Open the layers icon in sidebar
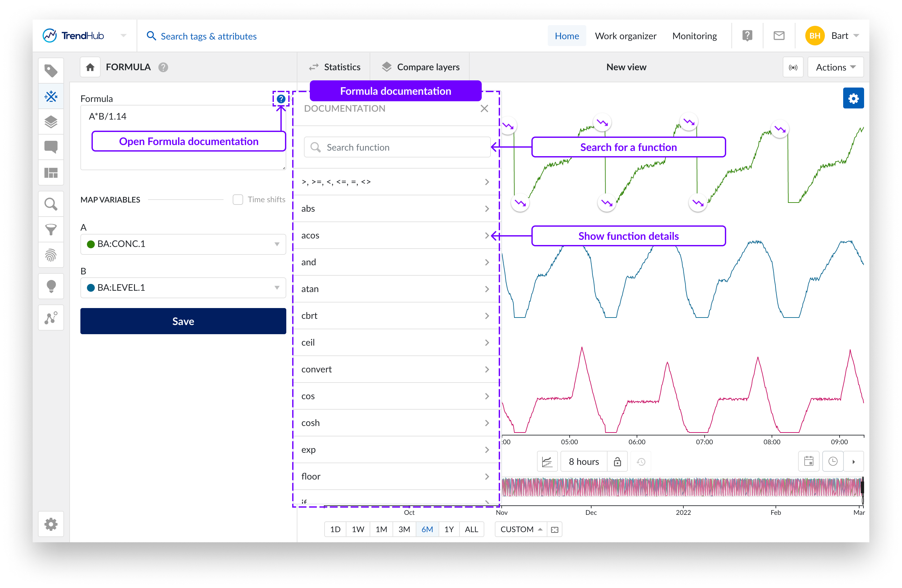The height and width of the screenshot is (588, 902). tap(51, 122)
